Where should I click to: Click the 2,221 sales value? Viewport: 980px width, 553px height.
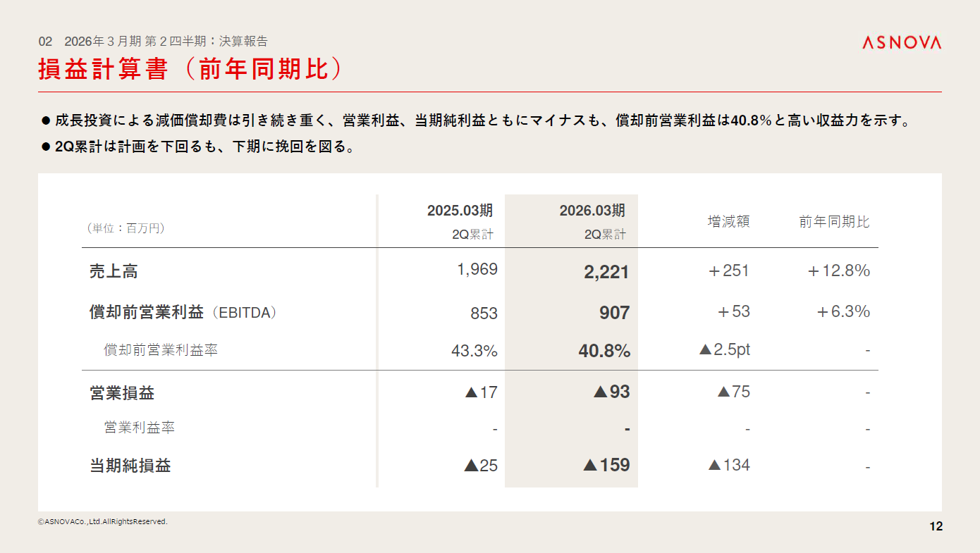pos(606,272)
